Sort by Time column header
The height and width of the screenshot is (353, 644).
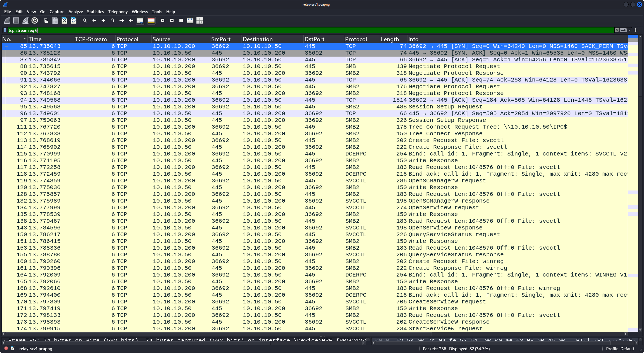tap(50, 39)
